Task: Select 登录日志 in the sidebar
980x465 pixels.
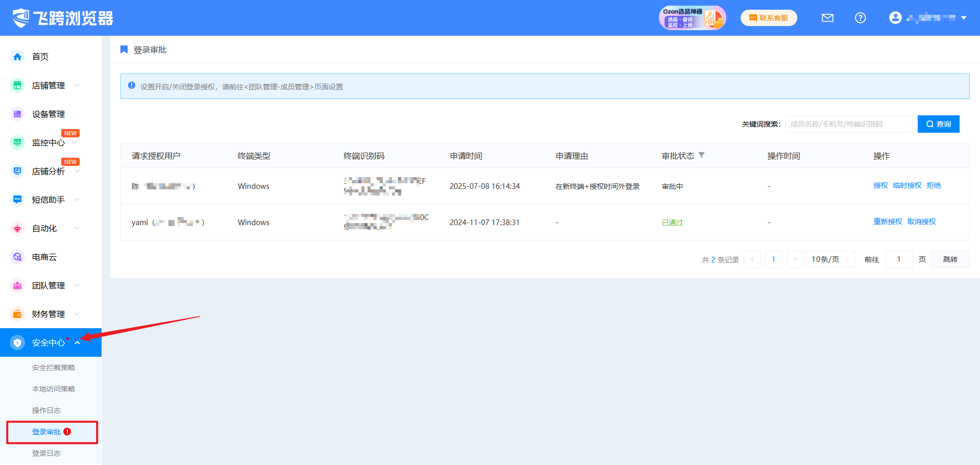Action: [46, 453]
